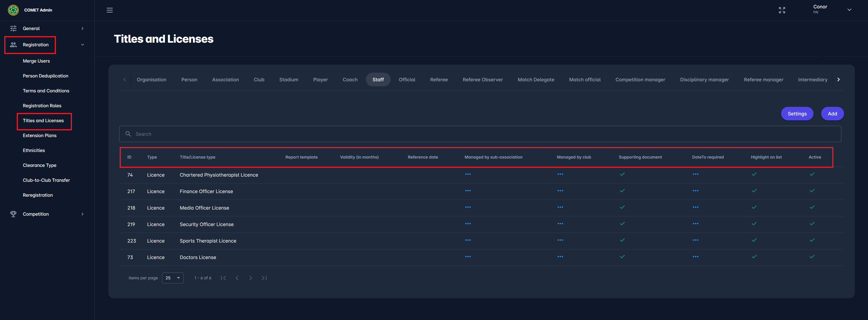Toggle fullscreen mode icon
The width and height of the screenshot is (868, 320).
tap(782, 10)
